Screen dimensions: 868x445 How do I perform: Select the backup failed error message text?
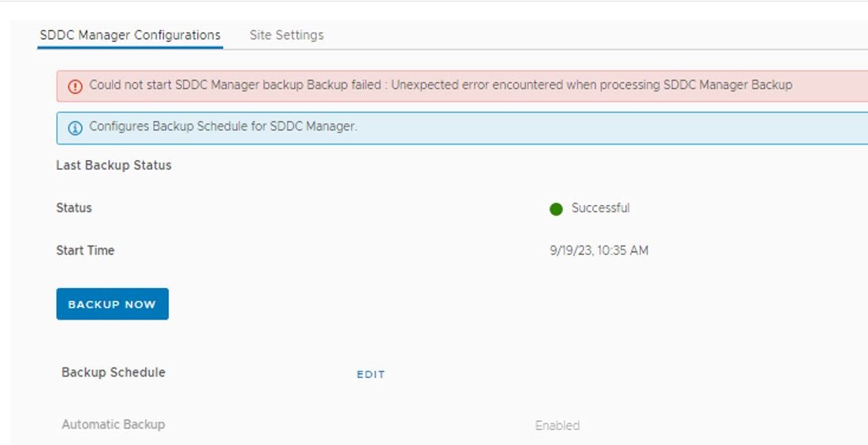coord(441,85)
